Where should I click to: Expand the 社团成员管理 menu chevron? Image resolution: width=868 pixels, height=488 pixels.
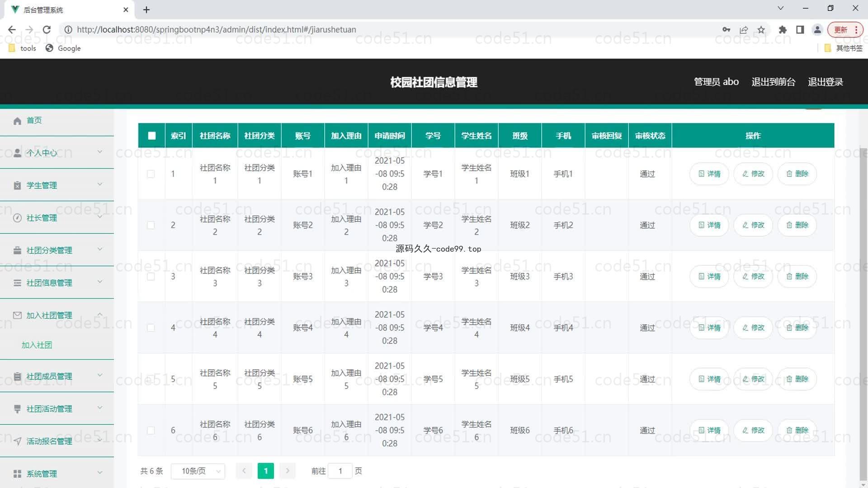click(x=100, y=375)
